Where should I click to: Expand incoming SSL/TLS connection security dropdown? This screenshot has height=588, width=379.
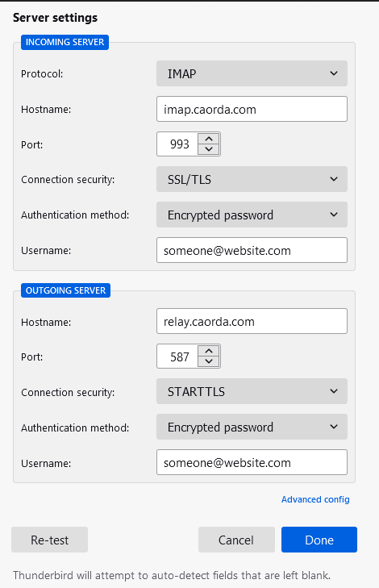252,179
